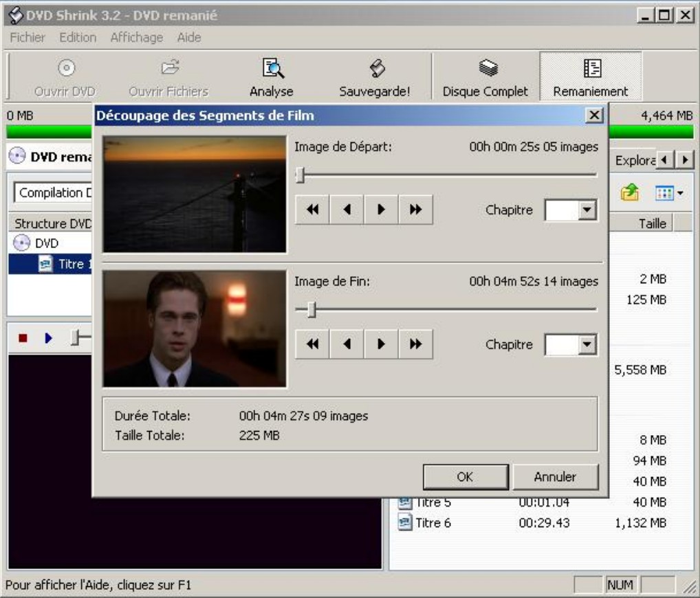Click the left tab scroll arrow
The height and width of the screenshot is (598, 700).
tap(664, 159)
